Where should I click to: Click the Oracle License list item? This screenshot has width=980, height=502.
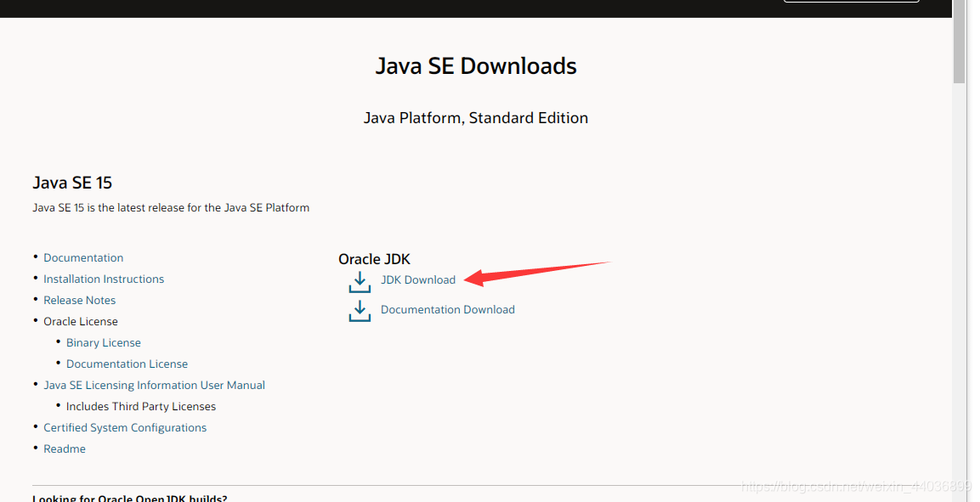point(81,322)
